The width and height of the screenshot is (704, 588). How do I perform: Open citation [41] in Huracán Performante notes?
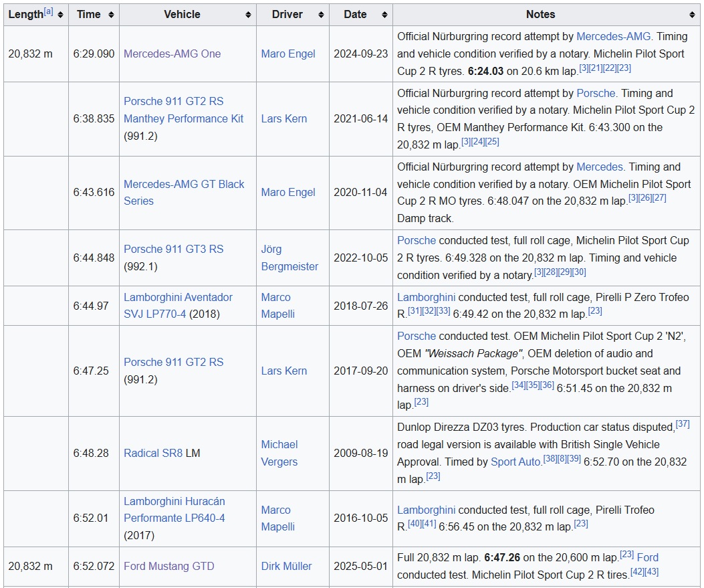(429, 524)
